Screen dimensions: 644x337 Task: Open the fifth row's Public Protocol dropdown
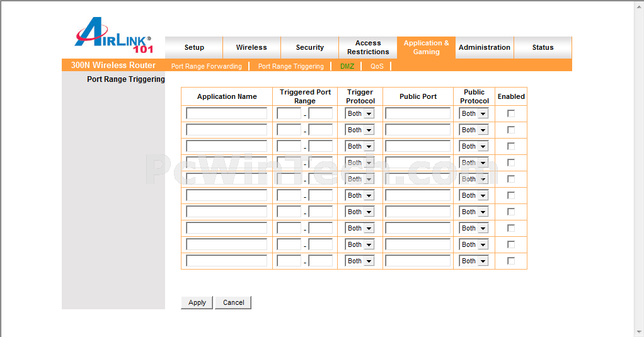click(474, 180)
